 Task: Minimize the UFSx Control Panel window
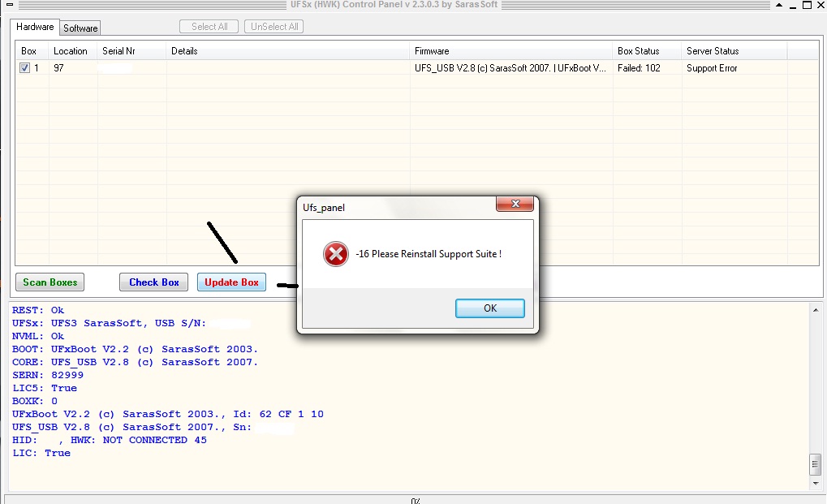tap(793, 5)
